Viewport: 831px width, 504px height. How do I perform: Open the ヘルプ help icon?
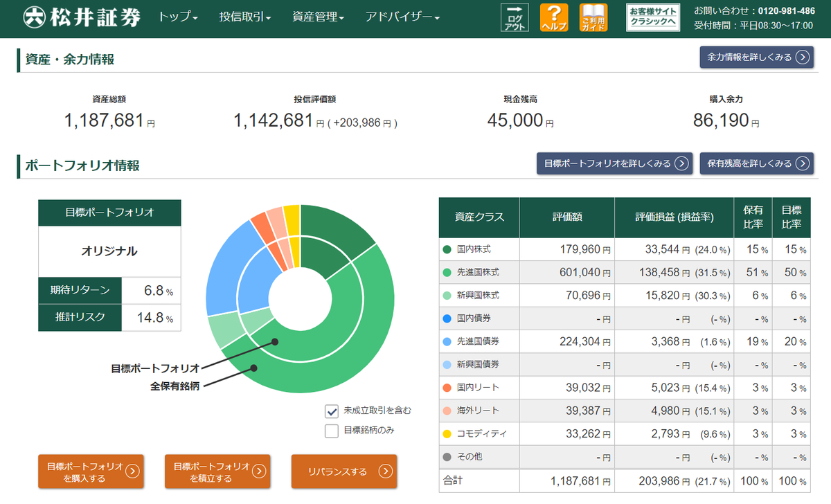pyautogui.click(x=554, y=17)
